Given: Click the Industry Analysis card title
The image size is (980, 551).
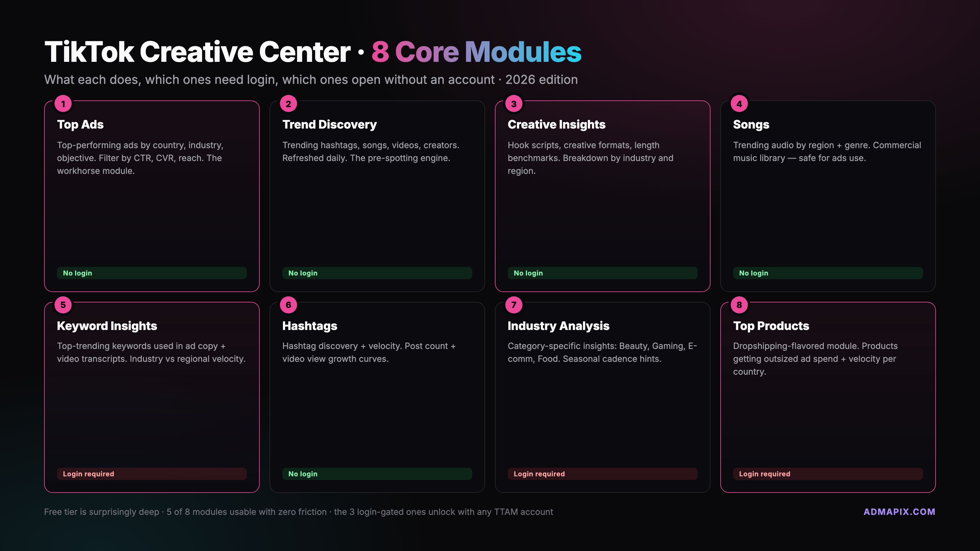Looking at the screenshot, I should tap(558, 326).
